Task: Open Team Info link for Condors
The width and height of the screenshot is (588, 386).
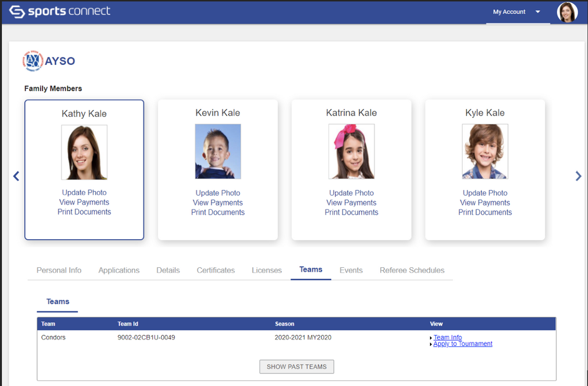Action: pyautogui.click(x=447, y=337)
